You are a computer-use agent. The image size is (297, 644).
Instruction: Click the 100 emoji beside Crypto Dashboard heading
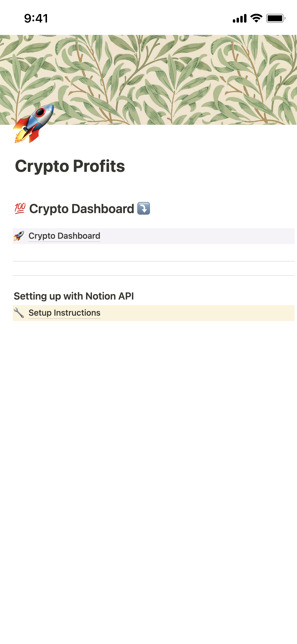[x=20, y=209]
